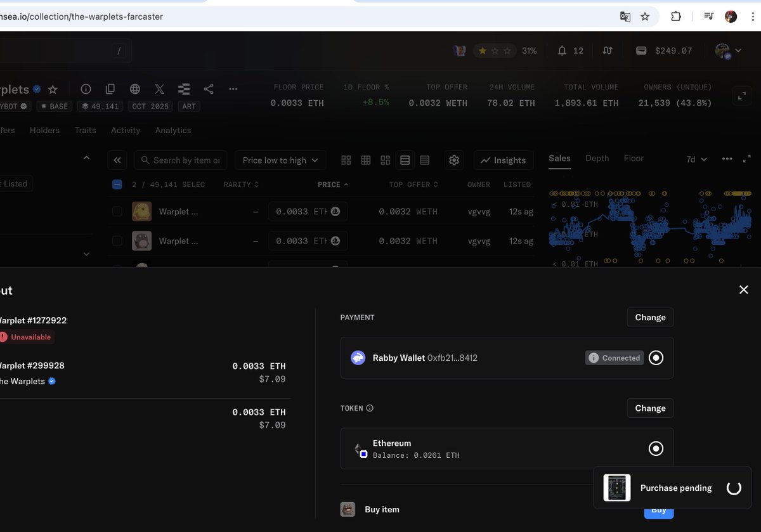Expand the chart to fullscreen

(x=746, y=159)
